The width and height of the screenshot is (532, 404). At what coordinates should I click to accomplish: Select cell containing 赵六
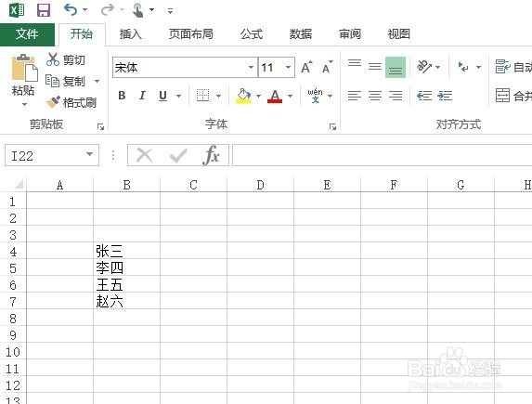click(126, 301)
